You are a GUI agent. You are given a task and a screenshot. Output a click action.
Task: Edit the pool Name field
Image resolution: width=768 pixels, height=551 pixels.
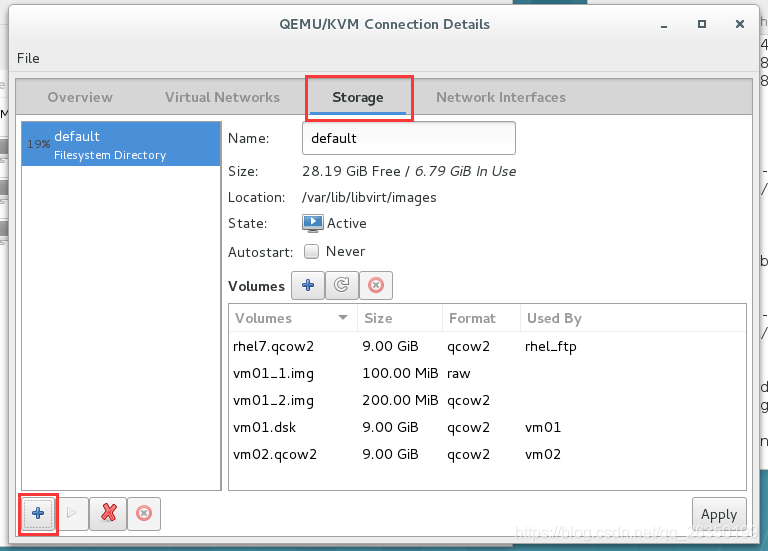[408, 138]
